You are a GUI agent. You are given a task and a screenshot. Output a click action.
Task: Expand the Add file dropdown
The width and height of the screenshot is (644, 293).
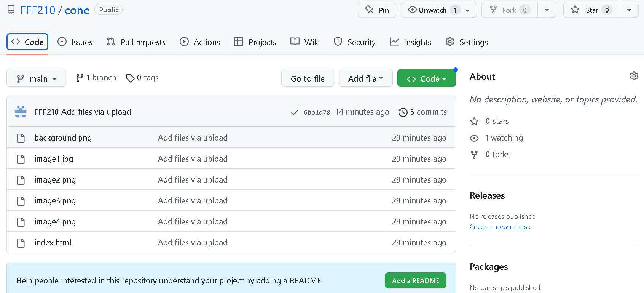pos(365,78)
